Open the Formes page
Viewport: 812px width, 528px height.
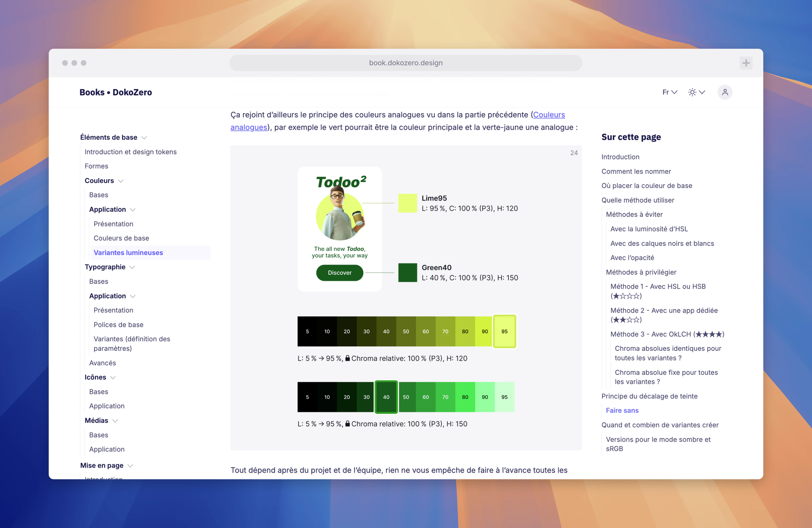[x=96, y=166]
